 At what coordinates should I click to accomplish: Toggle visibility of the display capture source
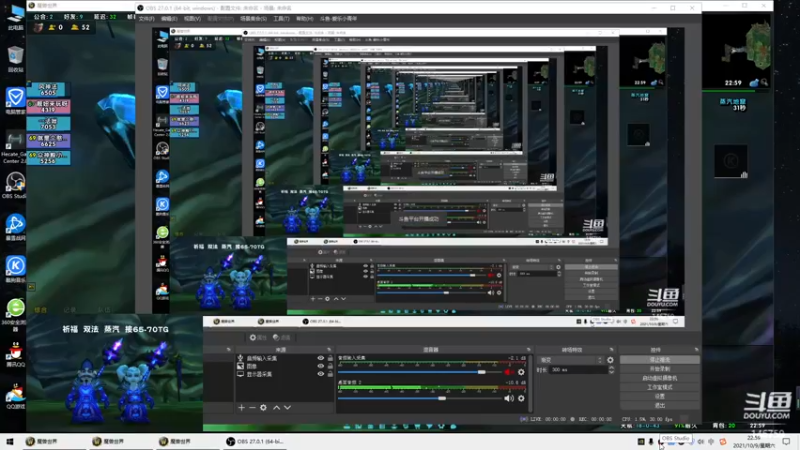pos(320,373)
